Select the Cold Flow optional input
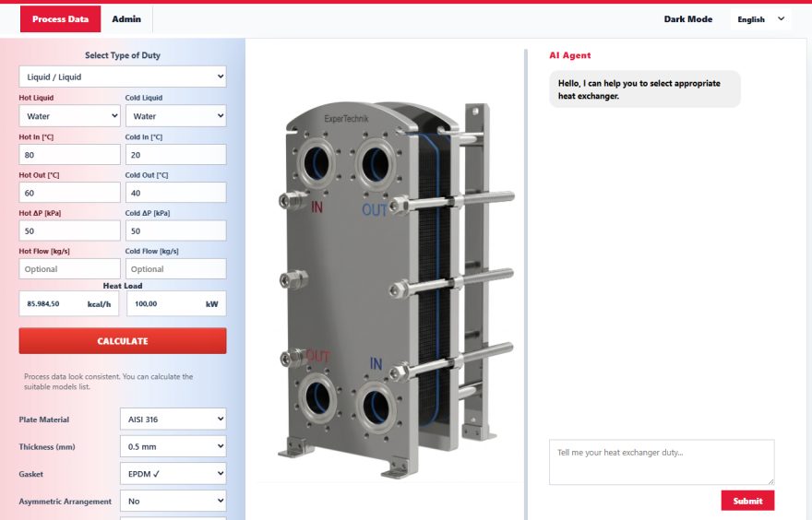This screenshot has width=812, height=520. click(175, 269)
